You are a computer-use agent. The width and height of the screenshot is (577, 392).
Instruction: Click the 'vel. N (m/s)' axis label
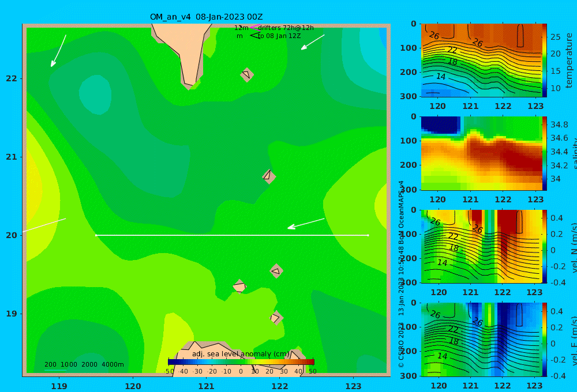[x=574, y=248]
